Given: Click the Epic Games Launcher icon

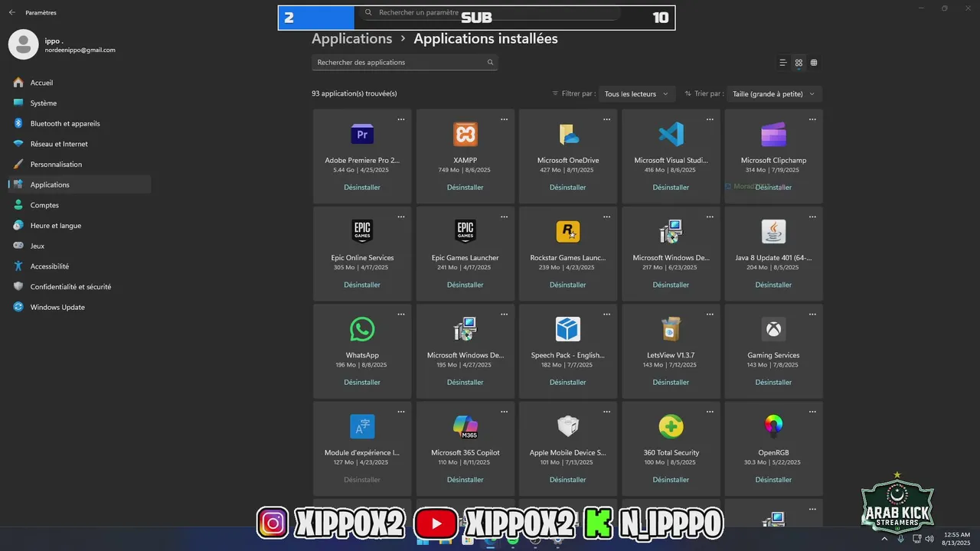Looking at the screenshot, I should 465,231.
